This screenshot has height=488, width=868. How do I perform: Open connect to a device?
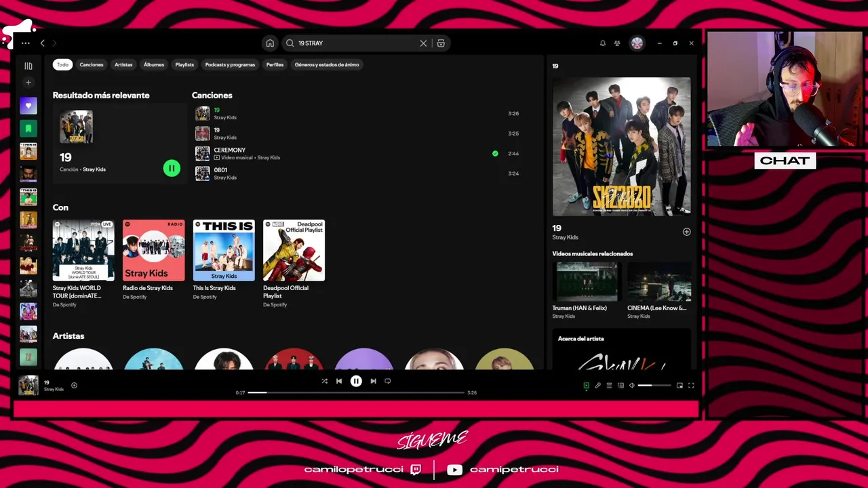tap(620, 386)
